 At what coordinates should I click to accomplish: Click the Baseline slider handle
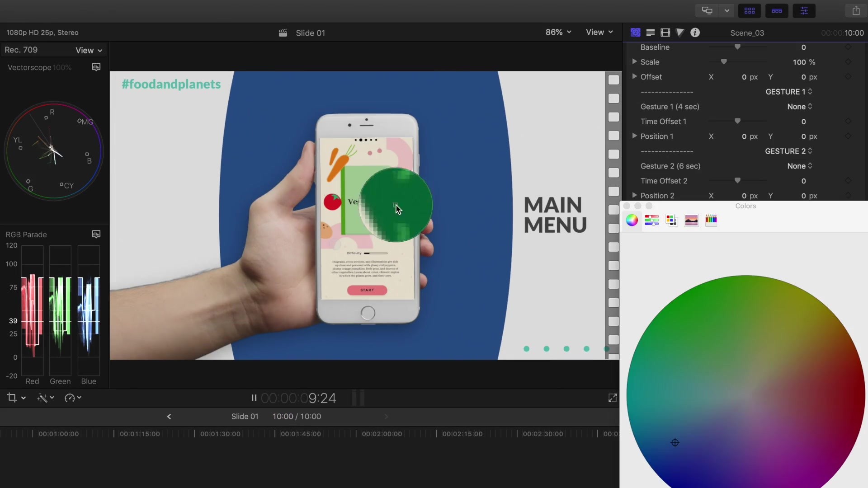(x=737, y=47)
